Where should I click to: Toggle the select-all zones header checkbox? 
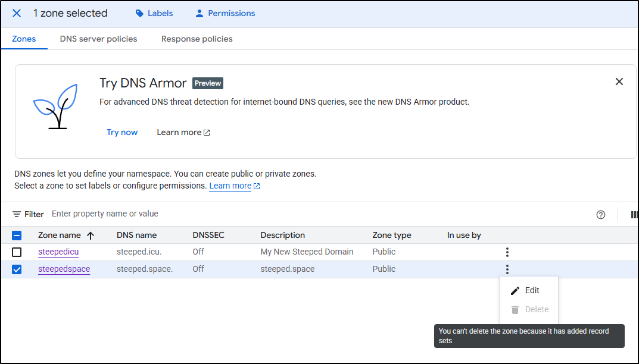tap(17, 235)
